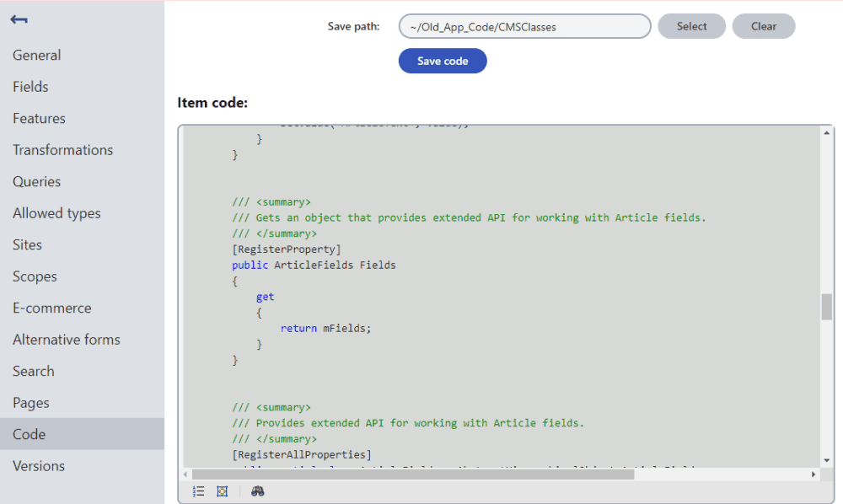Toggle line numbers in code editor toolbar
This screenshot has height=504, width=843.
pos(198,491)
